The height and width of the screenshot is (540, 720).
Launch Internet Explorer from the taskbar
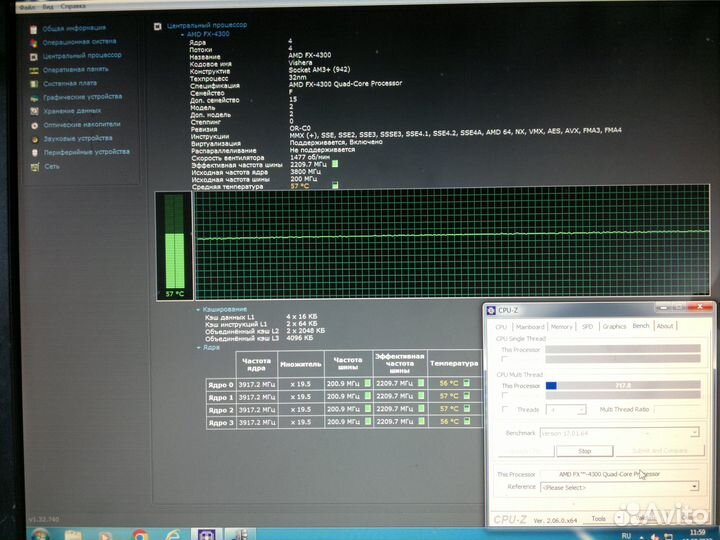(173, 535)
